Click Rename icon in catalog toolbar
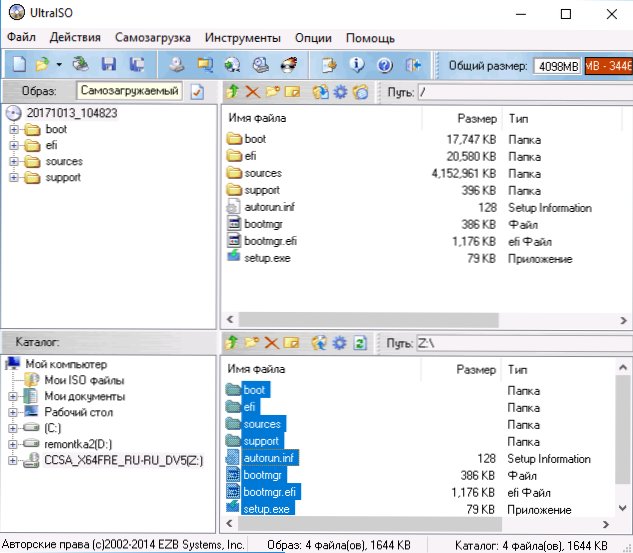The image size is (633, 553). click(291, 343)
